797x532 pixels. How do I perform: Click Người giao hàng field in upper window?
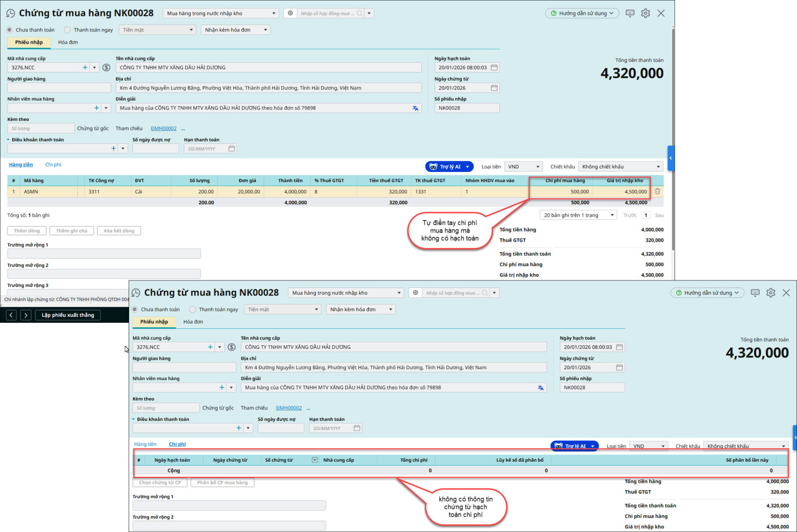point(59,88)
